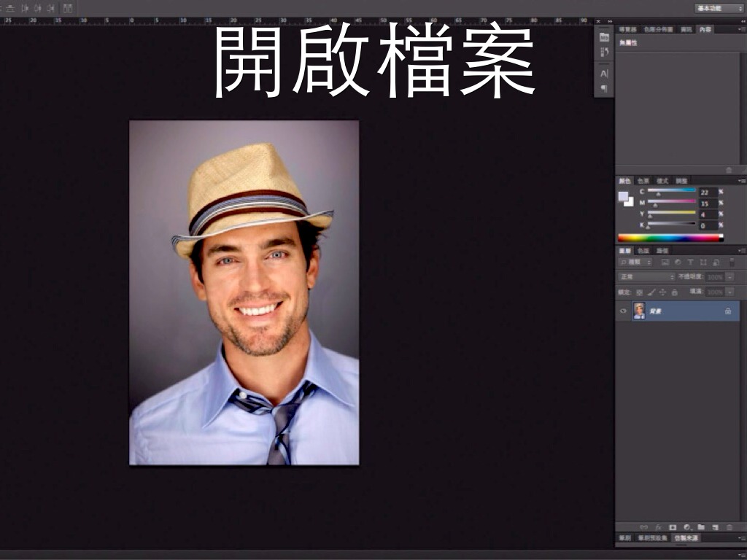Click the delete layer trash icon
This screenshot has height=560, width=747.
729,526
